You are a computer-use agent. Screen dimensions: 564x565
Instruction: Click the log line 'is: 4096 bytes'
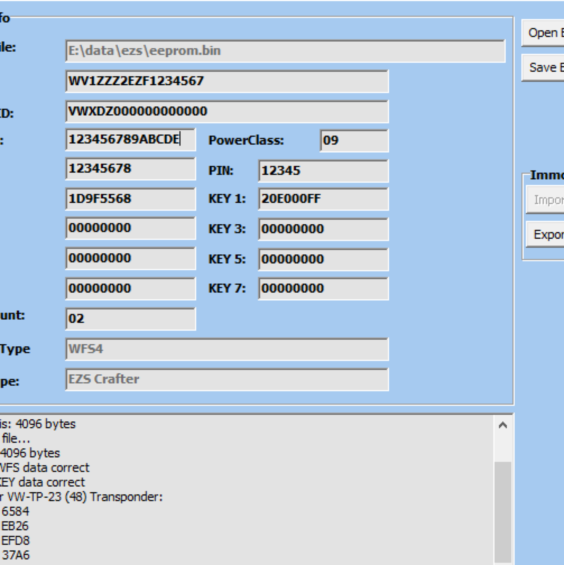point(37,424)
